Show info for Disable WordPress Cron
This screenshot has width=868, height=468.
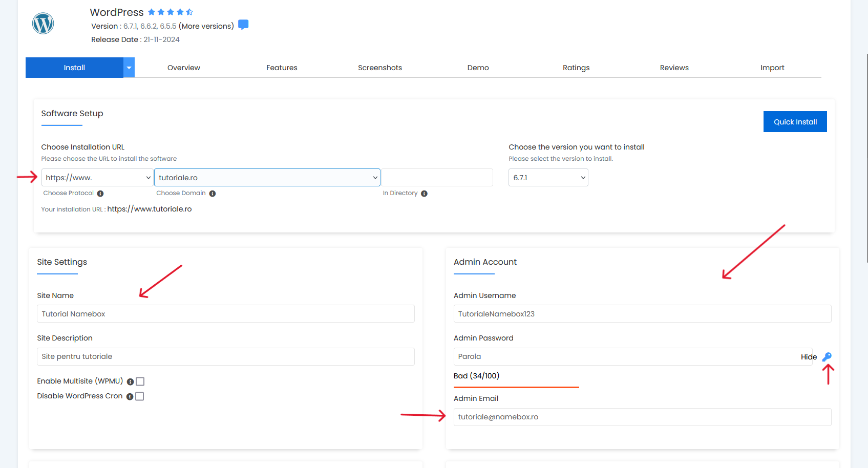(130, 397)
